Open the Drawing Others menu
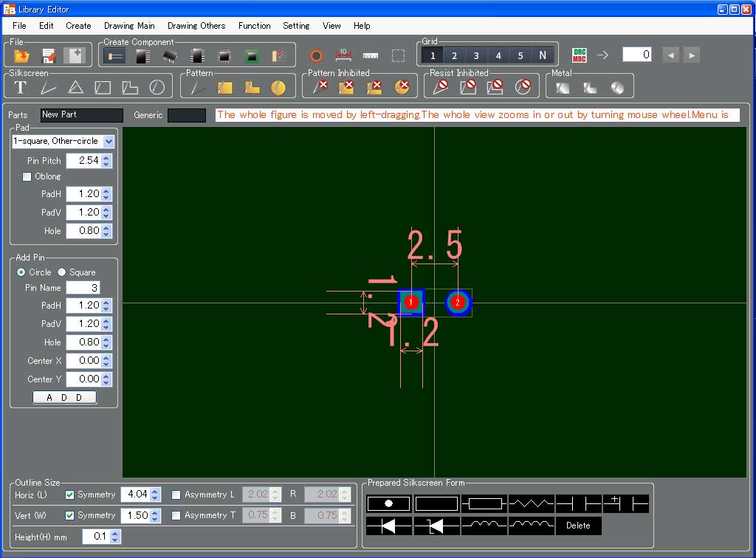Viewport: 756px width, 558px height. tap(196, 26)
